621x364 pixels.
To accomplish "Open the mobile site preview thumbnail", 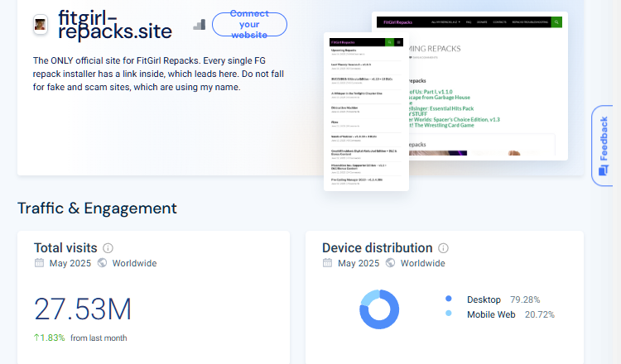I will point(366,112).
